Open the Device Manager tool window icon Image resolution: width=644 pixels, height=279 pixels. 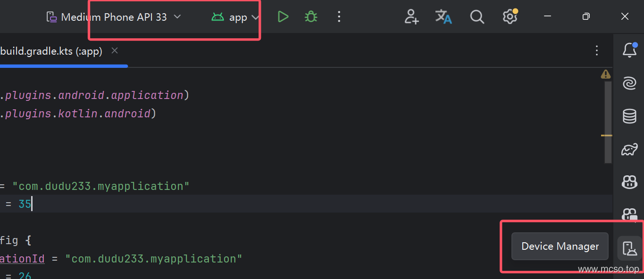click(x=630, y=248)
